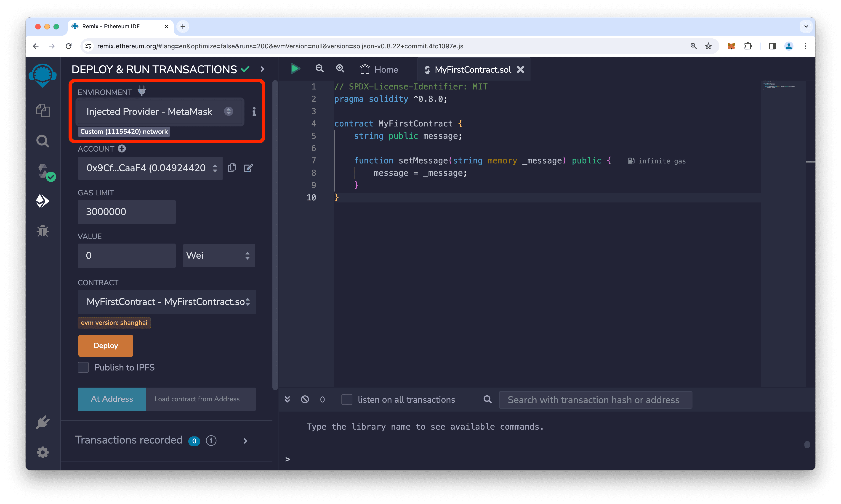Toggle the MetaMask browser extension icon
This screenshot has height=504, width=841.
click(731, 46)
